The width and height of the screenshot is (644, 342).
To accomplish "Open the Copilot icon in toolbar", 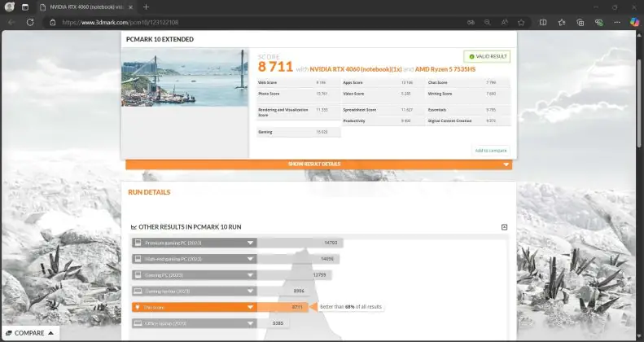I will [634, 22].
